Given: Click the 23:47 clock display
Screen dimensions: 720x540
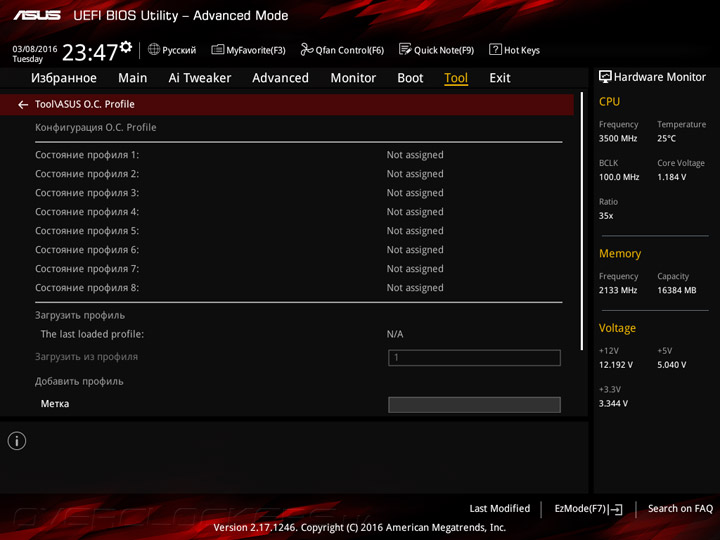Looking at the screenshot, I should point(90,52).
